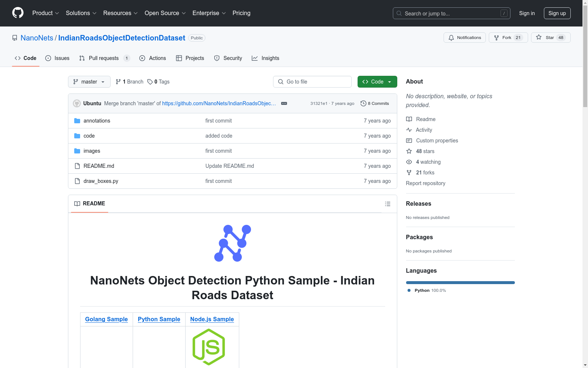The image size is (588, 368).
Task: Expand the Enterprise menu
Action: [209, 13]
